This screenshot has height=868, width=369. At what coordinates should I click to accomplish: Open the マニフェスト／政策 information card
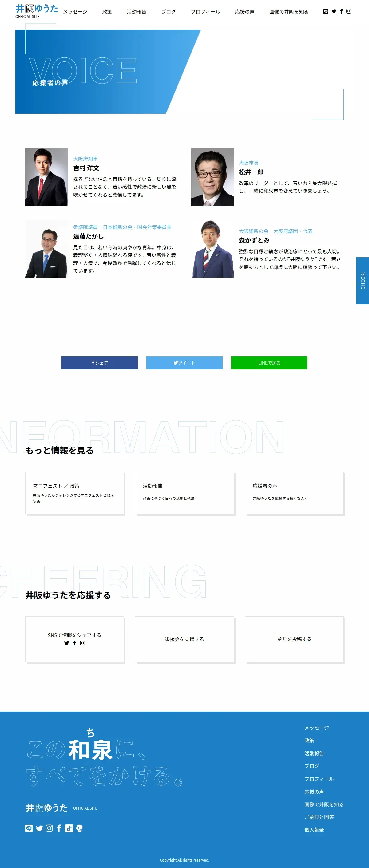pos(74,493)
